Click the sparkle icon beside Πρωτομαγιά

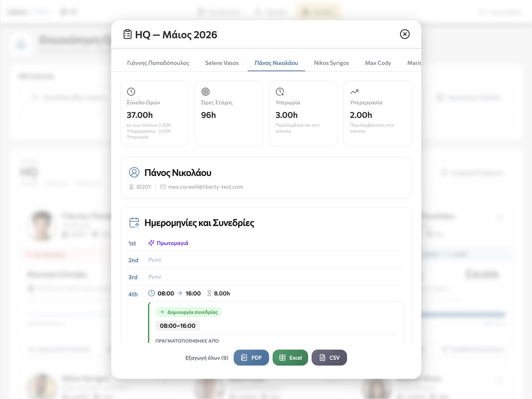(151, 243)
